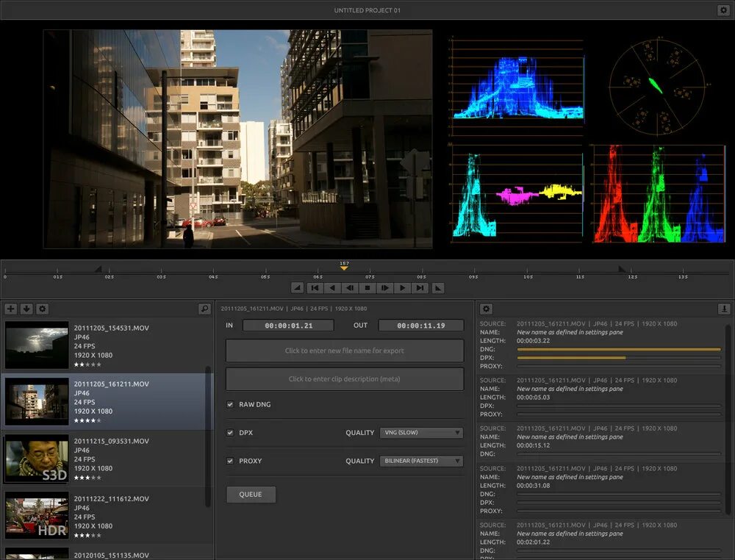Click the UNTITLED PROJECT 01 title
This screenshot has height=560, width=735.
367,10
